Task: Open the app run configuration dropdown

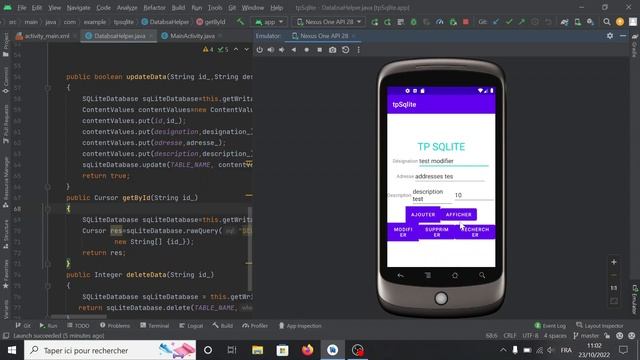Action: (269, 22)
